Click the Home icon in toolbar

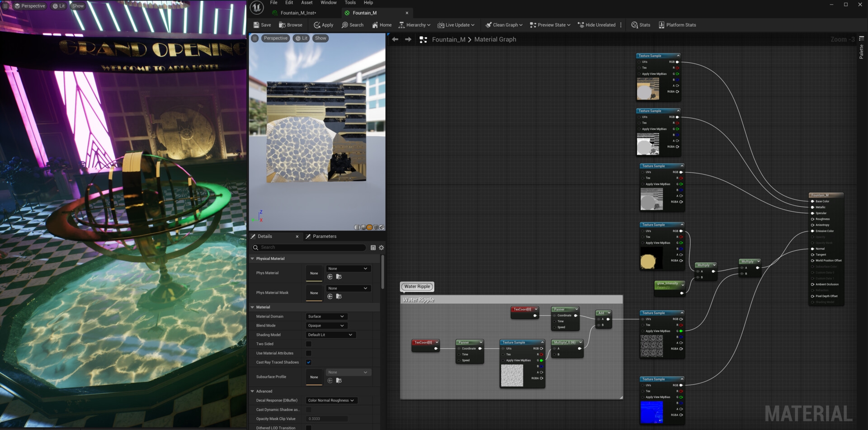[x=382, y=25]
